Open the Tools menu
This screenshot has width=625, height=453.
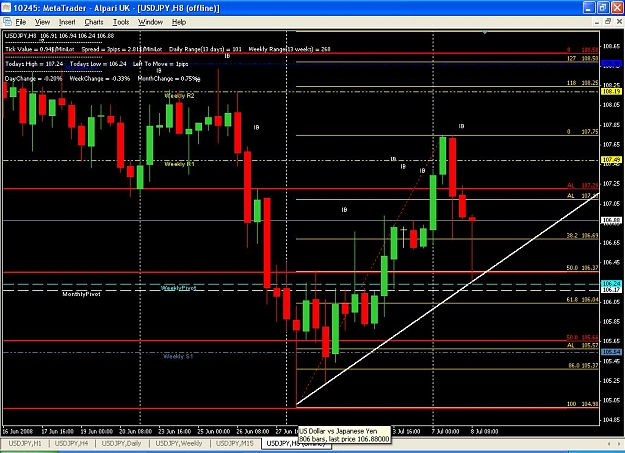click(x=121, y=22)
